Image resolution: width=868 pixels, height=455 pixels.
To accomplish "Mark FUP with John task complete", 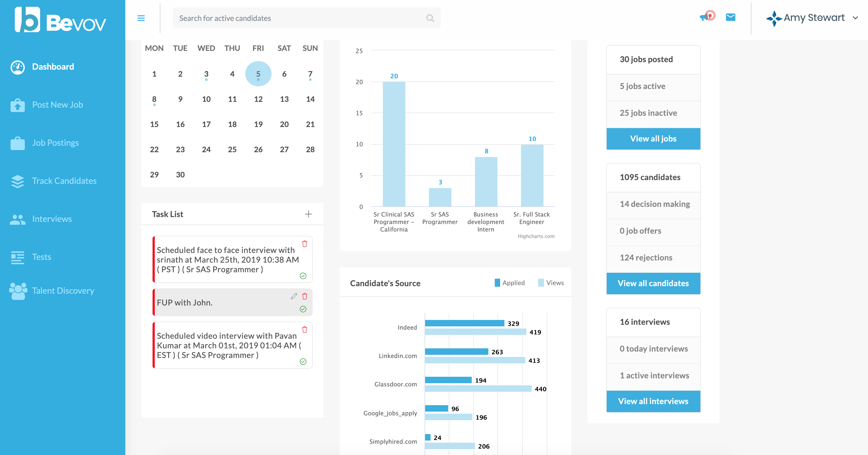I will tap(303, 309).
